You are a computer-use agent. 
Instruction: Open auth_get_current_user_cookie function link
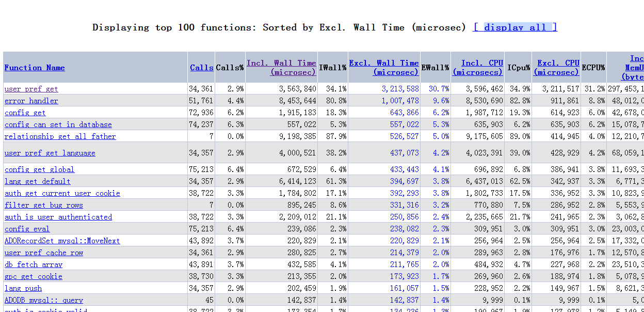pos(62,193)
